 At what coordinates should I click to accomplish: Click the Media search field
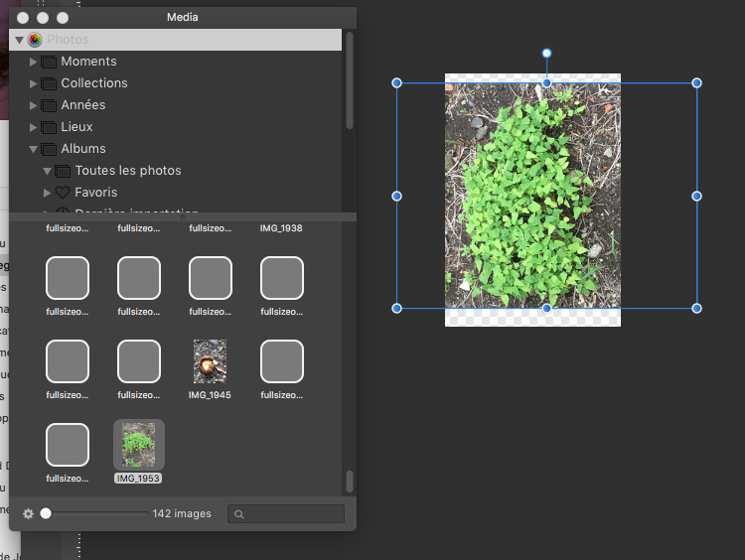coord(286,514)
